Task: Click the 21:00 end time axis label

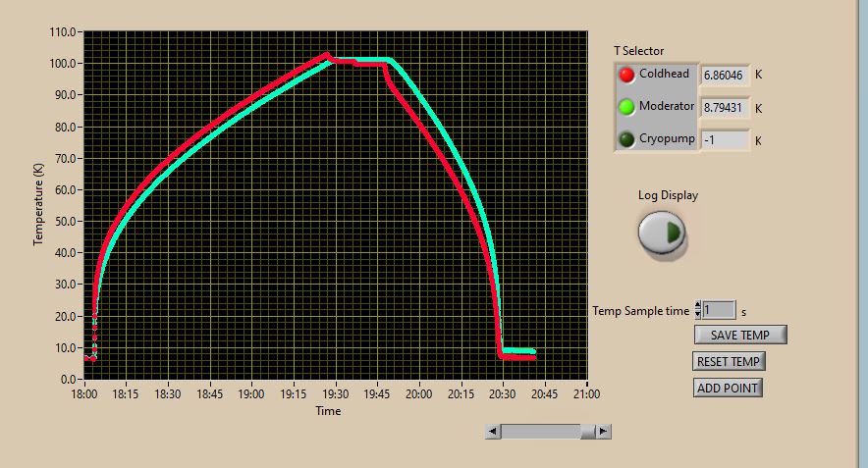Action: pos(587,393)
